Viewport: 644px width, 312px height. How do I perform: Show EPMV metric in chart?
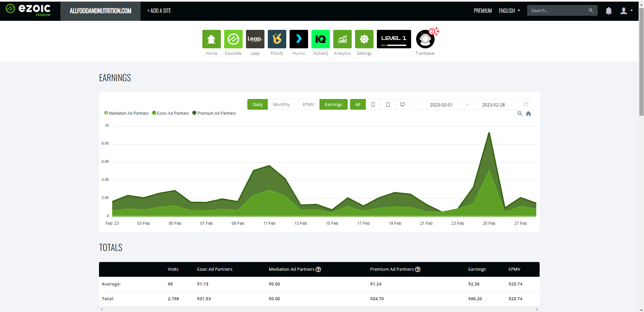point(308,104)
